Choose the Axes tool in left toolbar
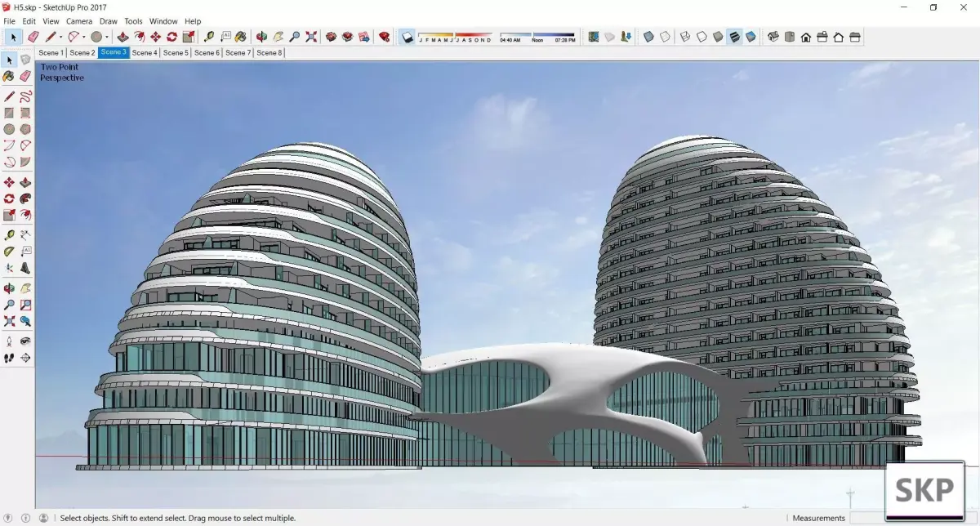This screenshot has height=526, width=980. (x=9, y=268)
